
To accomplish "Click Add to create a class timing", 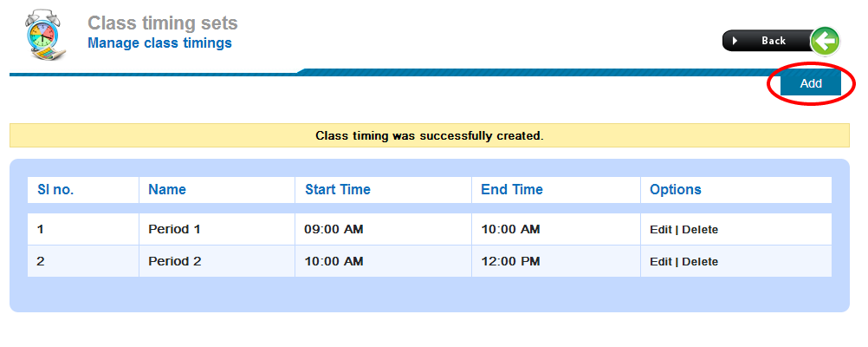I will click(810, 83).
